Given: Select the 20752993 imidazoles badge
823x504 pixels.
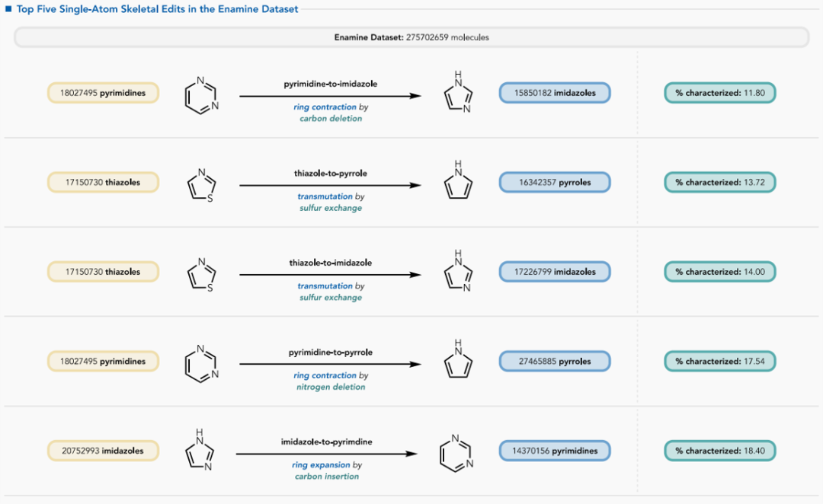Looking at the screenshot, I should [103, 451].
